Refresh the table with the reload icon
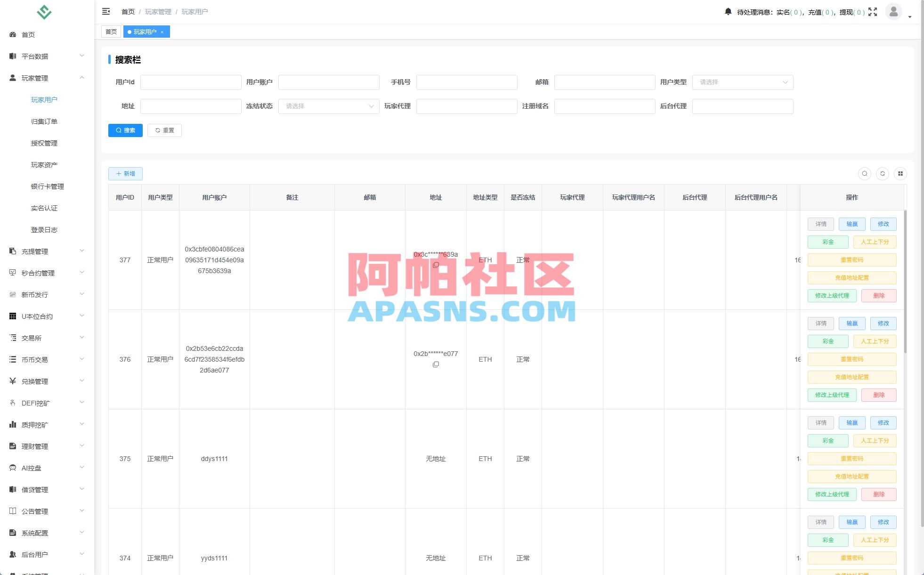 883,174
